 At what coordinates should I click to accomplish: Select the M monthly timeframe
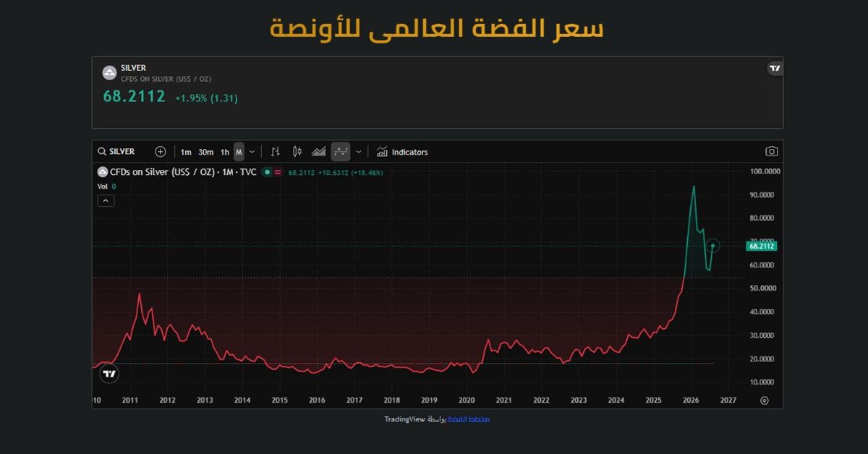pyautogui.click(x=239, y=152)
